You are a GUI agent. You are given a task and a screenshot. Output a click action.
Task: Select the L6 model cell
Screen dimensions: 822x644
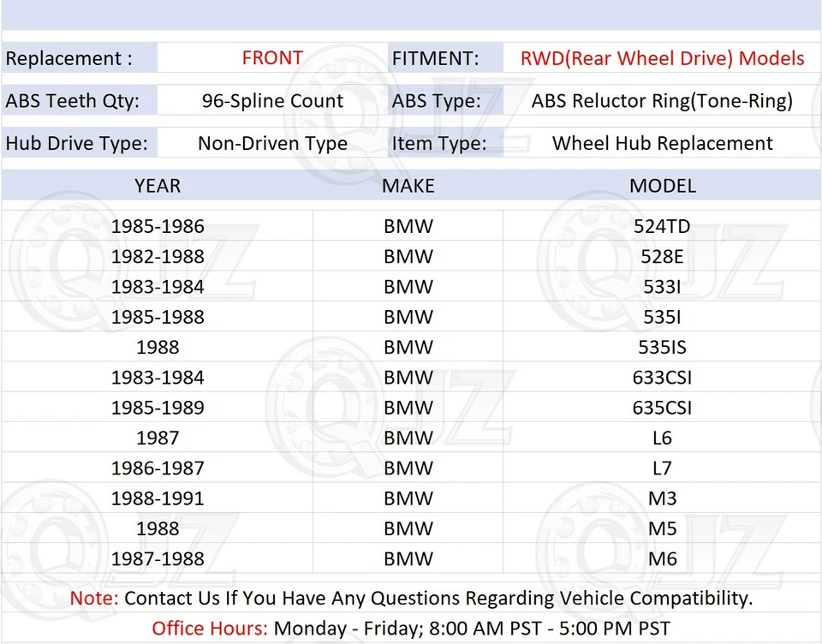(x=662, y=438)
